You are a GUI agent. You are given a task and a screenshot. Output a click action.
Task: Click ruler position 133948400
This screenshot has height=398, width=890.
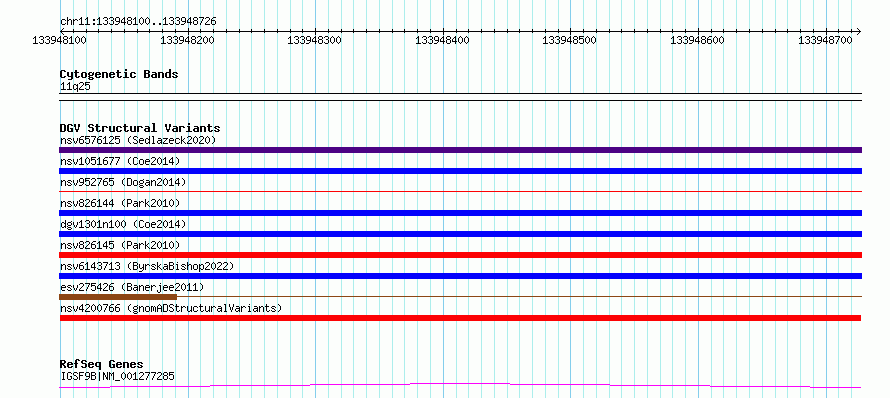click(x=443, y=40)
